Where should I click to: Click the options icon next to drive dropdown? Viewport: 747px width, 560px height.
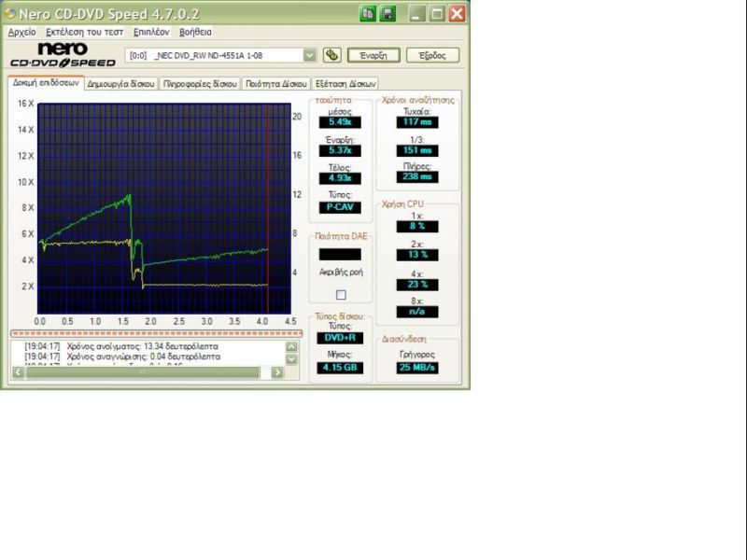(x=331, y=55)
